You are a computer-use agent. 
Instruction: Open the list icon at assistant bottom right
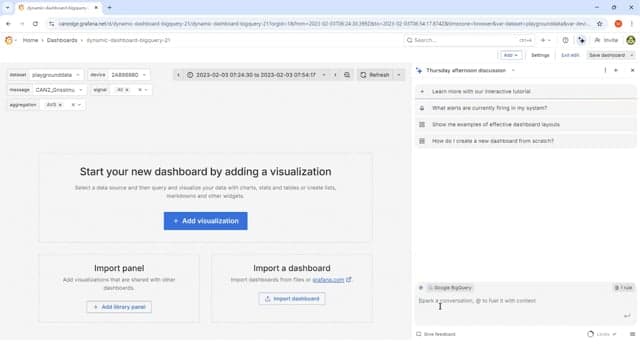tap(632, 334)
